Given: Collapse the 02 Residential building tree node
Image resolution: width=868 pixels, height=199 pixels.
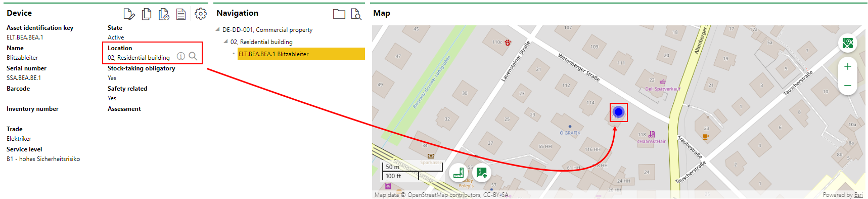Looking at the screenshot, I should tap(225, 42).
